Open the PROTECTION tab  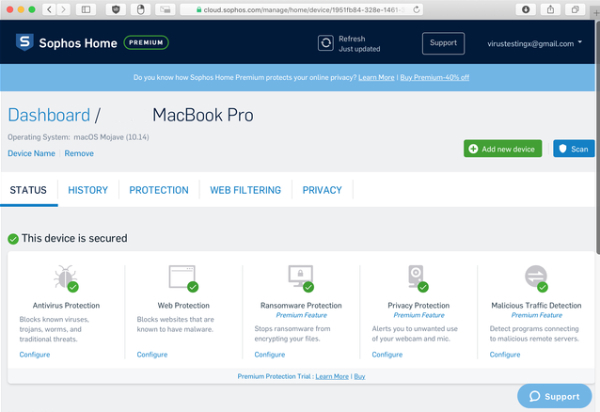coord(159,190)
